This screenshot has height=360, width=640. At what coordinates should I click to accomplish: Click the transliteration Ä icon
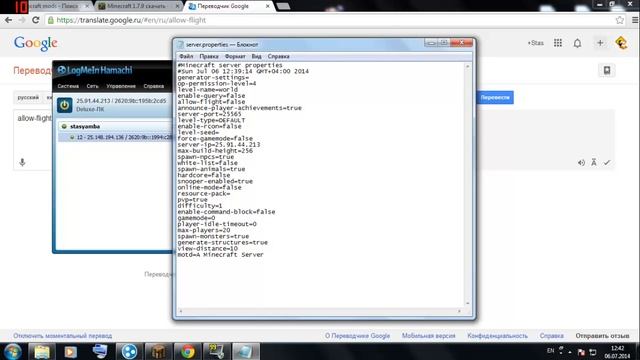click(594, 162)
